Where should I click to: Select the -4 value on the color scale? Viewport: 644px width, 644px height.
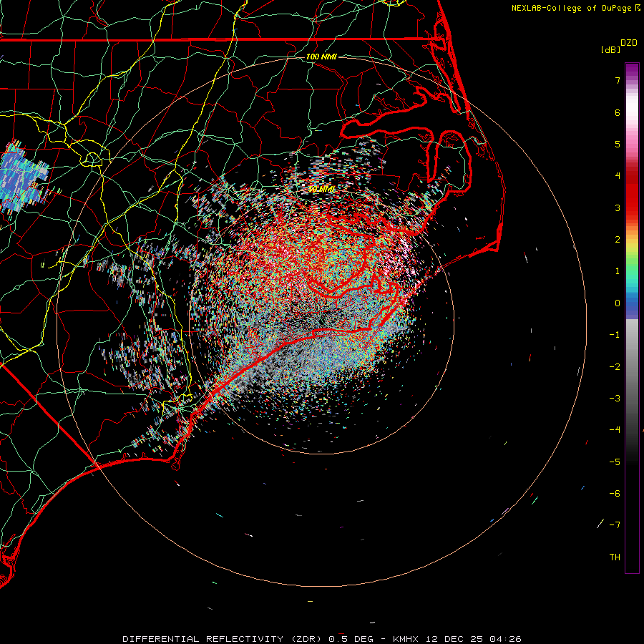[615, 430]
